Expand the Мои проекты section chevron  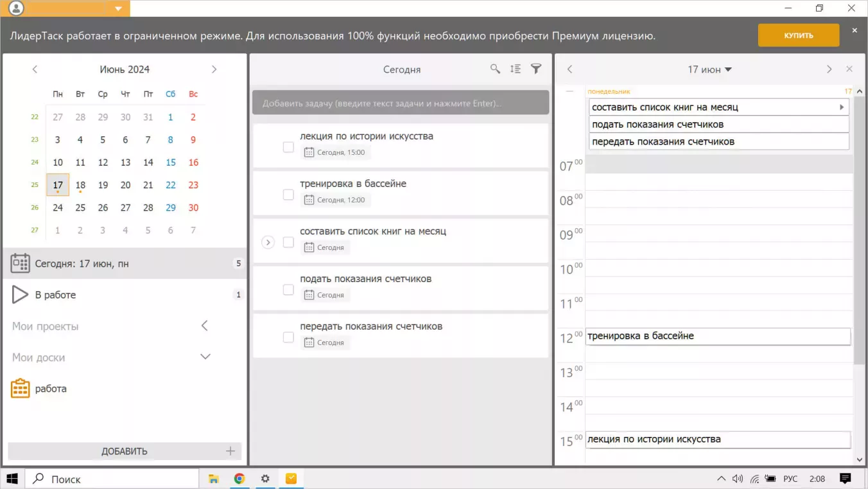205,326
